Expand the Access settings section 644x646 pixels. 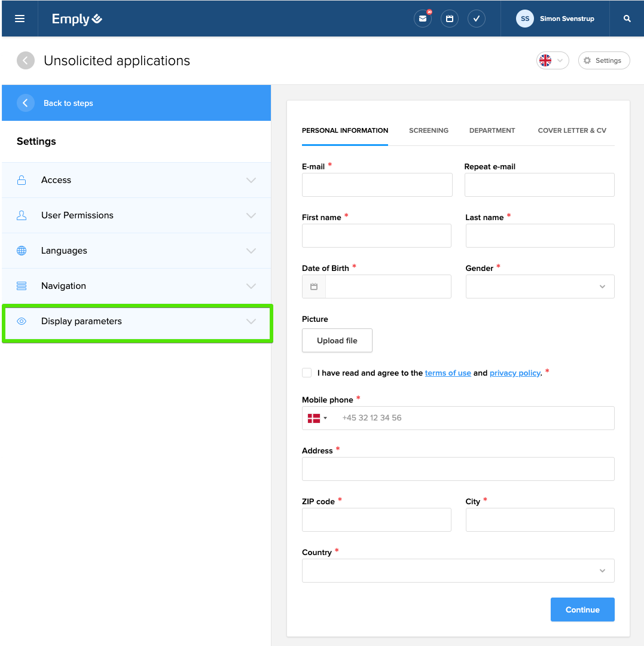136,180
